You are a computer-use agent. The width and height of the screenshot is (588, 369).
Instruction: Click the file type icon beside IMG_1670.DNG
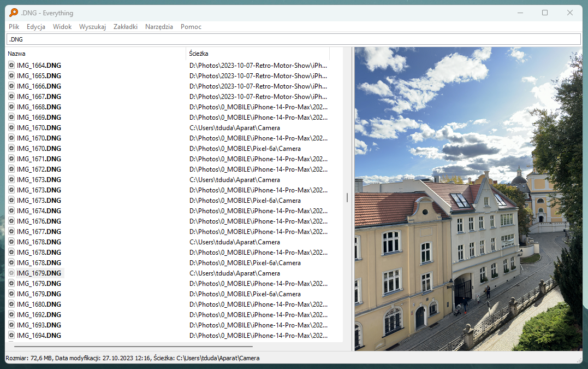[x=11, y=127]
